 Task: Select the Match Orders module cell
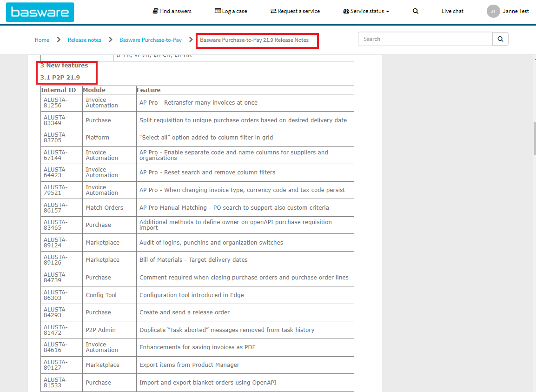(109, 208)
